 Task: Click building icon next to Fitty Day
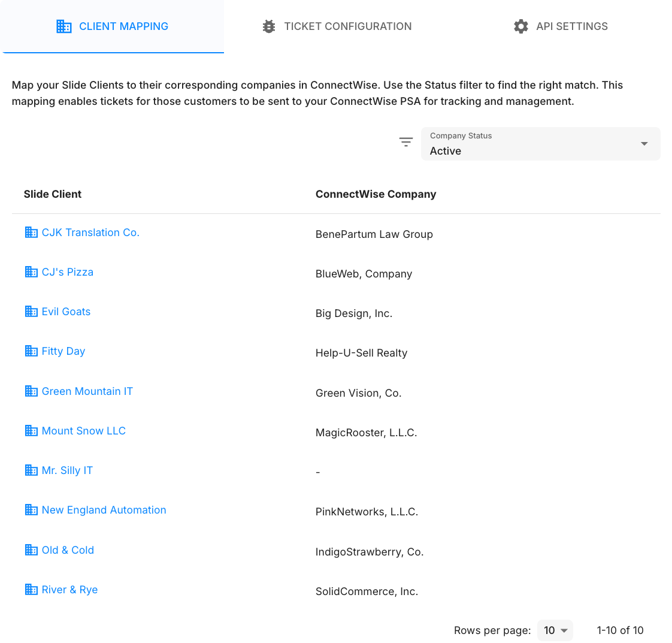[x=31, y=351]
